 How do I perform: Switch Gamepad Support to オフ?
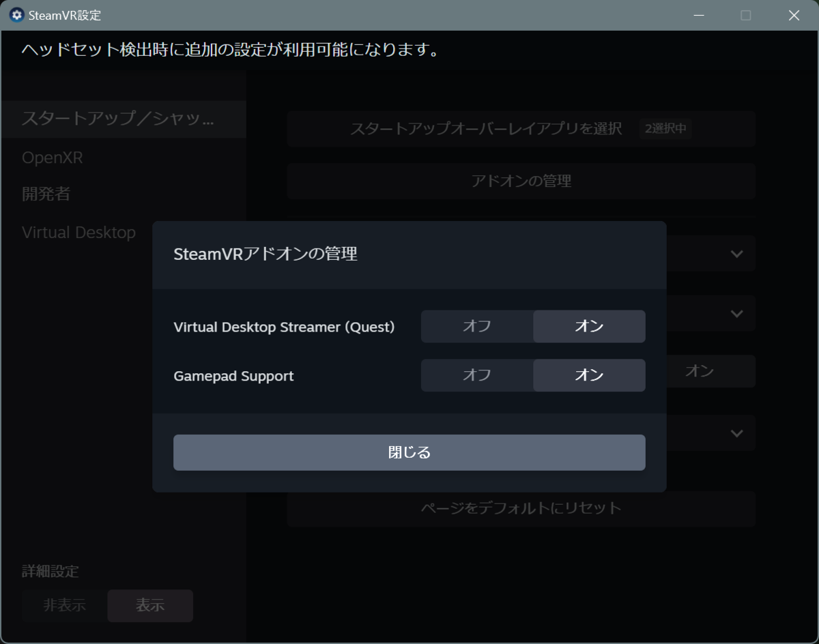click(477, 375)
